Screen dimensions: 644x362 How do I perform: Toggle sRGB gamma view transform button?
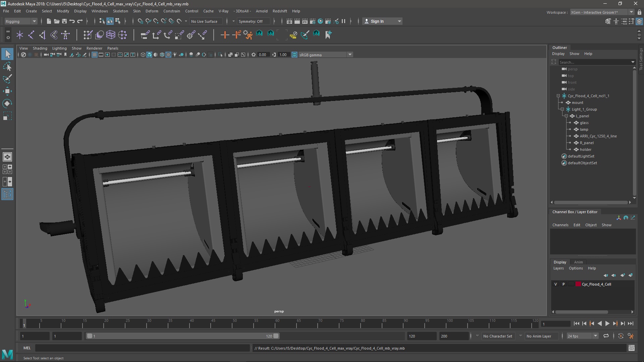[294, 55]
